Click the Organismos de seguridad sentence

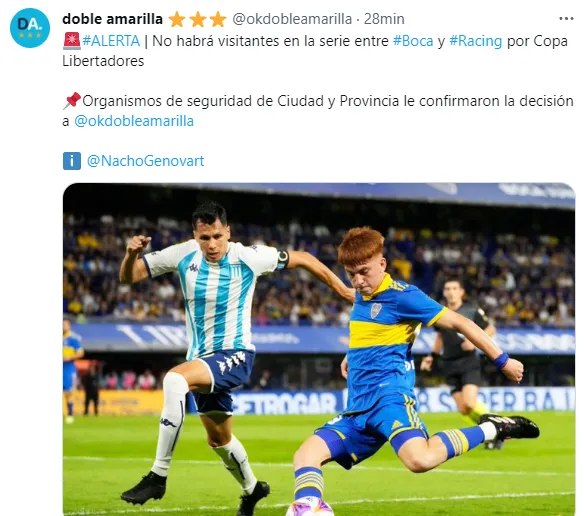318,111
